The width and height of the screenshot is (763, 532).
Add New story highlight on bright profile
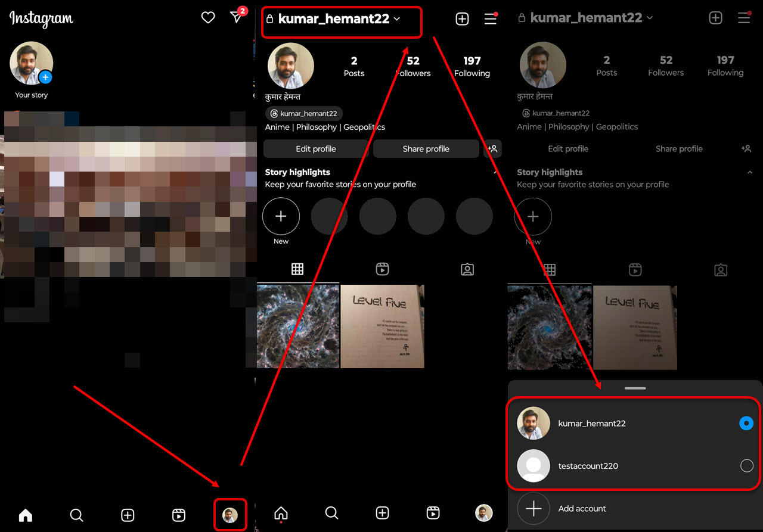(281, 216)
